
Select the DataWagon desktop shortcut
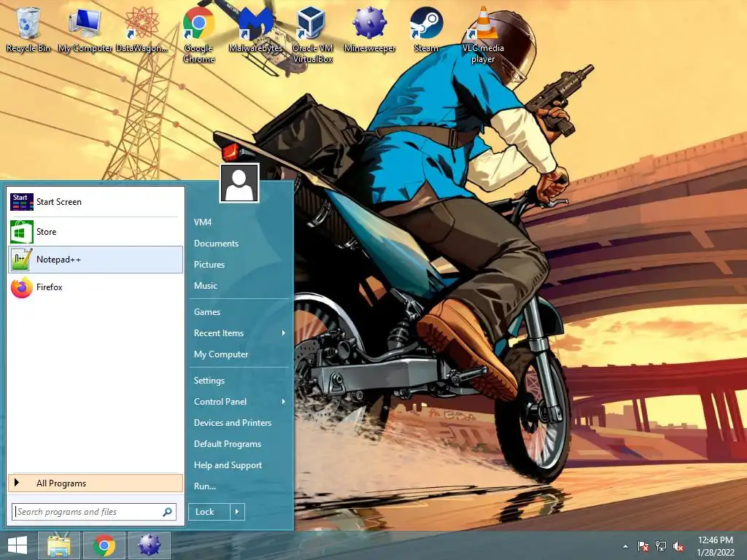(x=142, y=28)
